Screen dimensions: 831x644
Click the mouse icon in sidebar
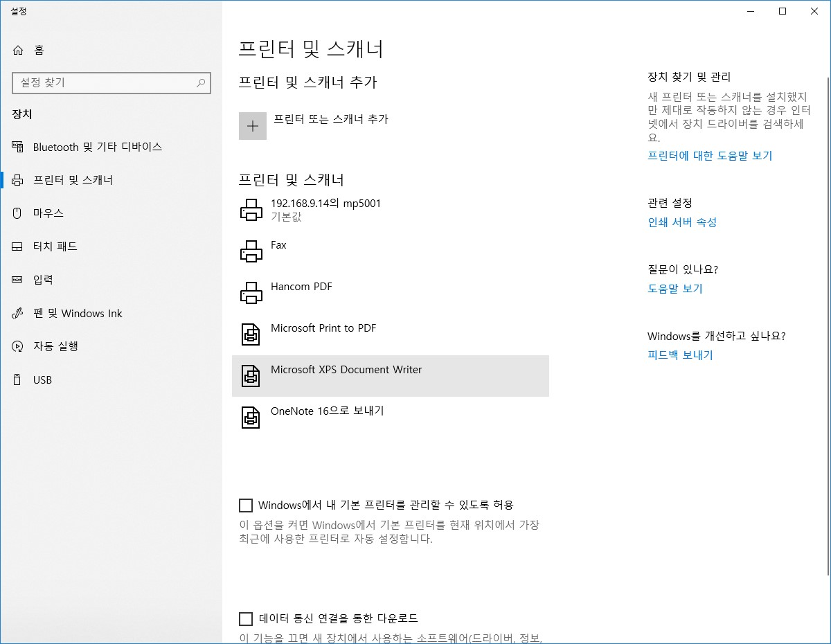(x=18, y=213)
